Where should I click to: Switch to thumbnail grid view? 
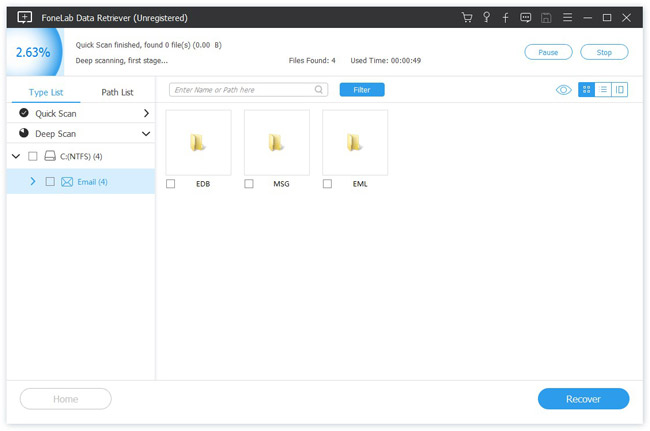click(x=586, y=90)
